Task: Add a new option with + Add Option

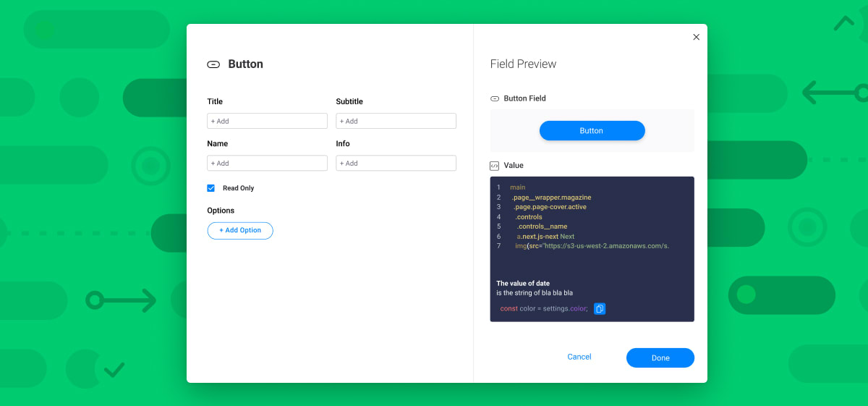Action: [240, 231]
